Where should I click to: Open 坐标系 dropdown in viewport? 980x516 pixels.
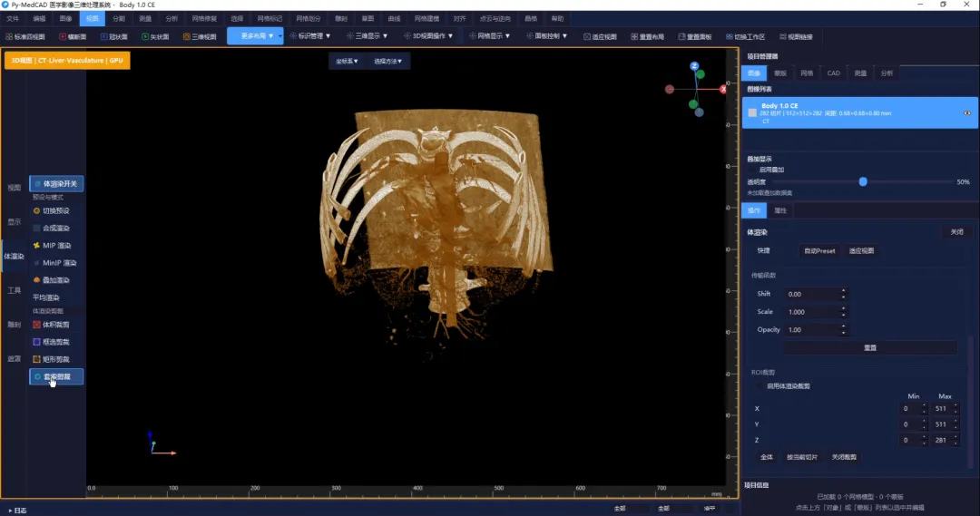347,62
